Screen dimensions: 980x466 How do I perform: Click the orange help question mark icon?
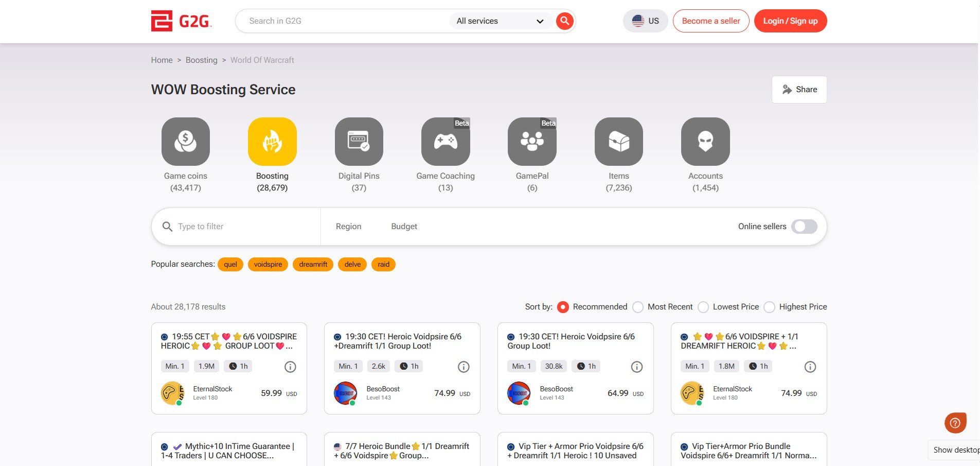point(955,423)
